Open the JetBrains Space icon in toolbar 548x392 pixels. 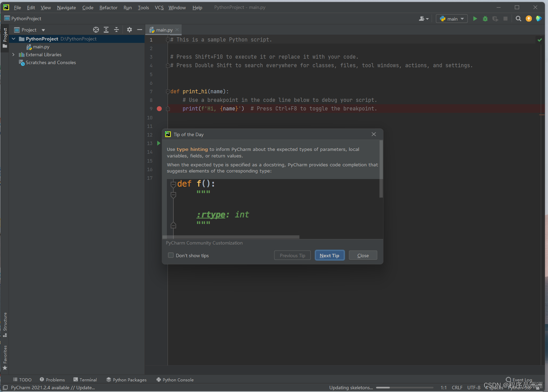(x=539, y=19)
